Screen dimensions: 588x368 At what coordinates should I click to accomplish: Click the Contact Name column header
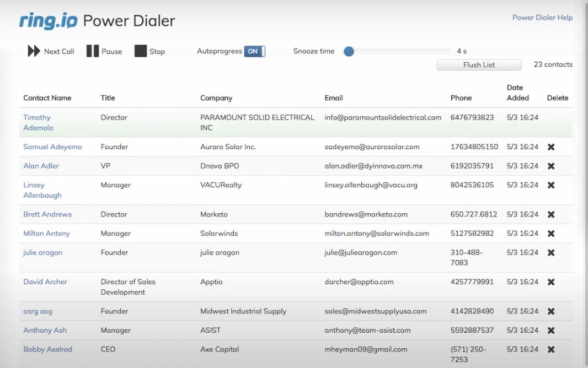tap(47, 98)
